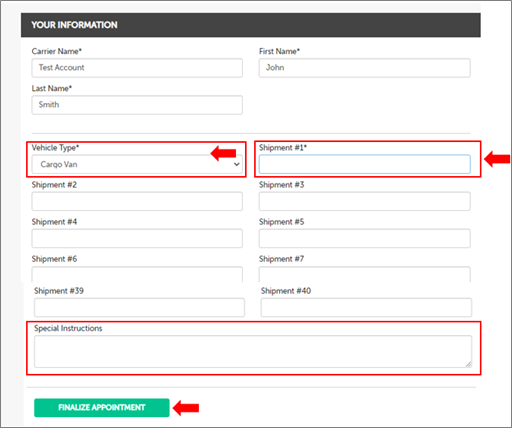Screen dimensions: 512x428
Task: Click the Shipment #5 text field
Action: point(365,238)
